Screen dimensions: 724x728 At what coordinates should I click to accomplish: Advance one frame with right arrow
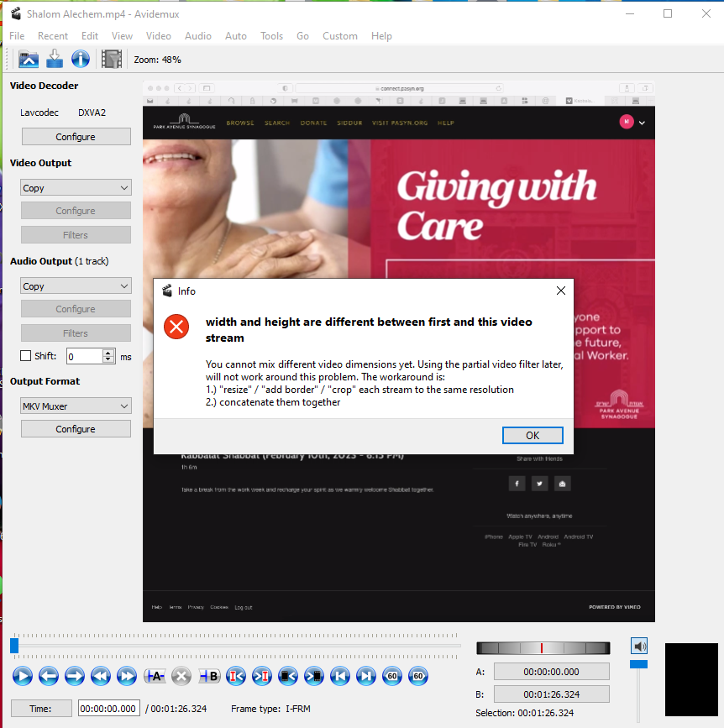(74, 676)
